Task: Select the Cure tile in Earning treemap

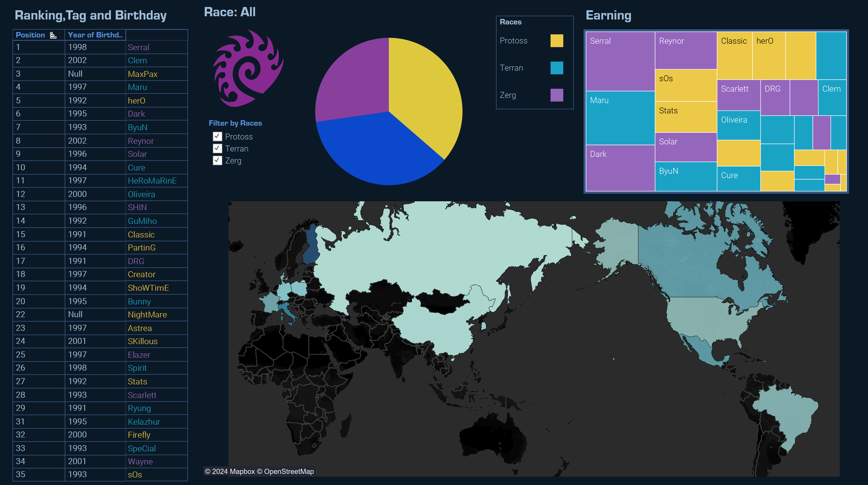Action: pyautogui.click(x=738, y=179)
